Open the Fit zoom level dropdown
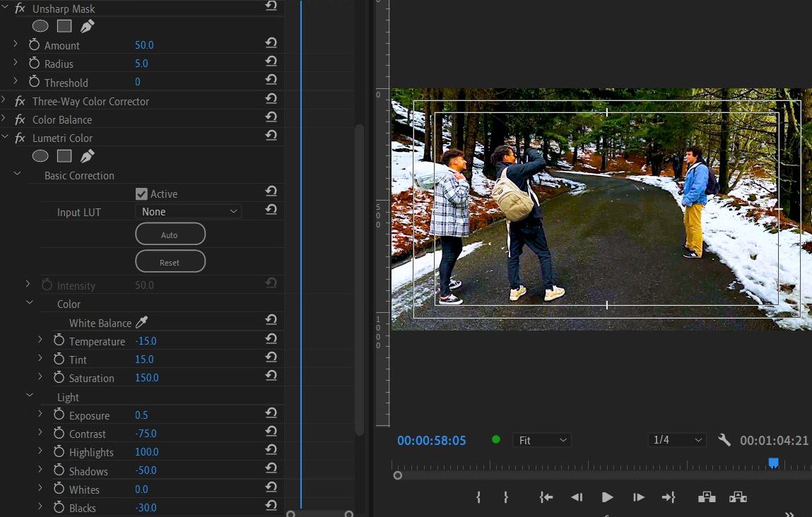 [541, 440]
